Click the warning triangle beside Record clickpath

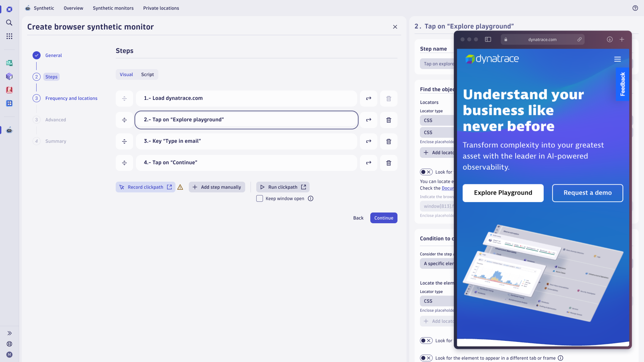click(x=180, y=187)
